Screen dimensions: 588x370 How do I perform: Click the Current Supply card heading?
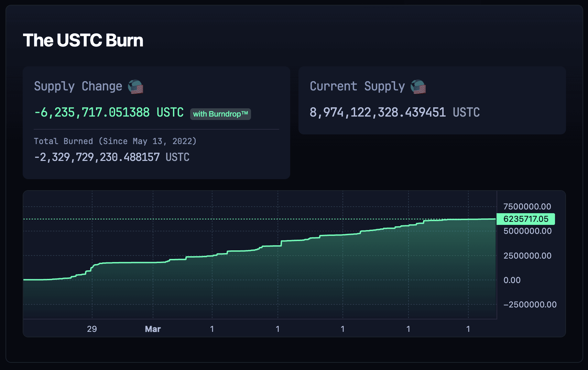tap(358, 86)
